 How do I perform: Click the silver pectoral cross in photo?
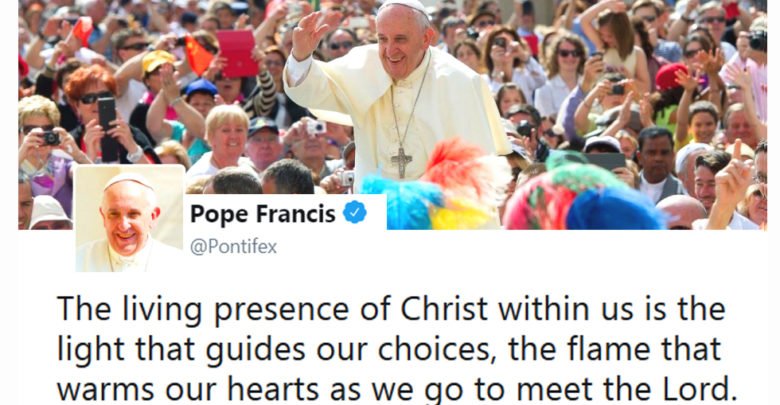coord(401,162)
